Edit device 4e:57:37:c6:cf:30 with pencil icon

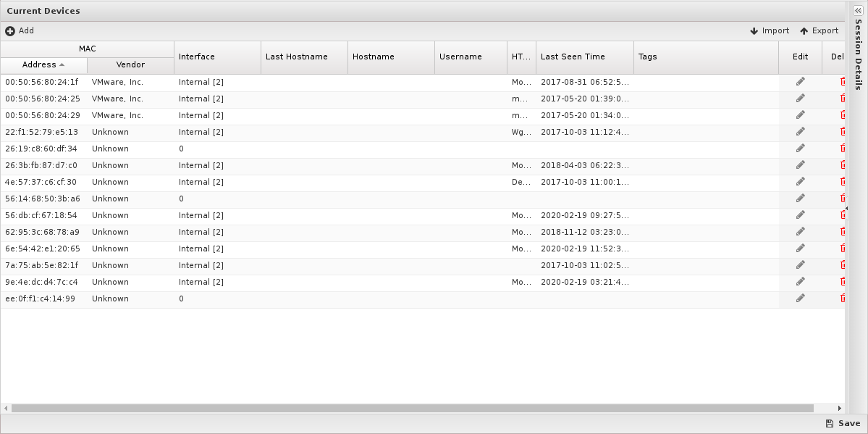point(800,182)
